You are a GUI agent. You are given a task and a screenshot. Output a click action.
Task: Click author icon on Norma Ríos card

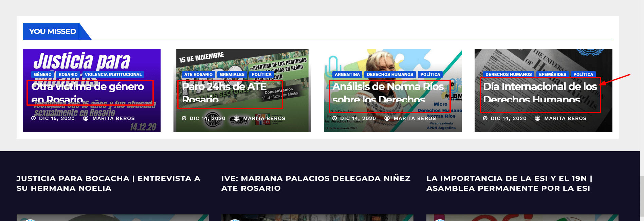[x=387, y=118]
